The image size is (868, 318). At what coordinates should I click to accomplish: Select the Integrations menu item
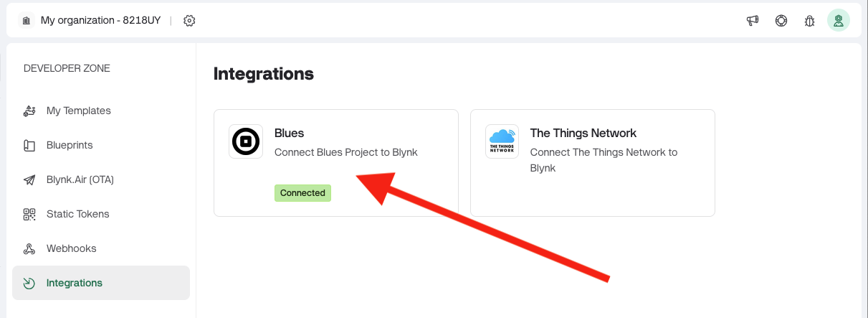point(75,283)
